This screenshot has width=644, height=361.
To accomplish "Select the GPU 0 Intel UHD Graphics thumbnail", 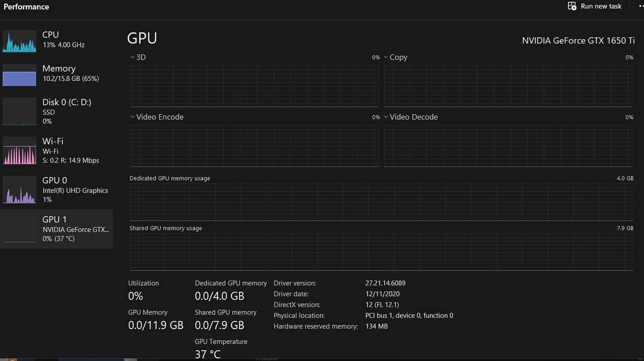I will pos(19,190).
